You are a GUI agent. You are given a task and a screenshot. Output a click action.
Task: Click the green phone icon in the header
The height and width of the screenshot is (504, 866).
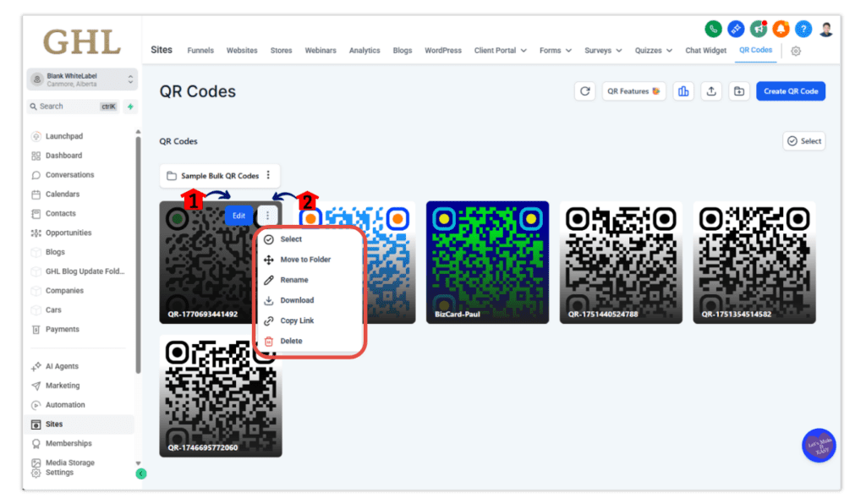713,28
